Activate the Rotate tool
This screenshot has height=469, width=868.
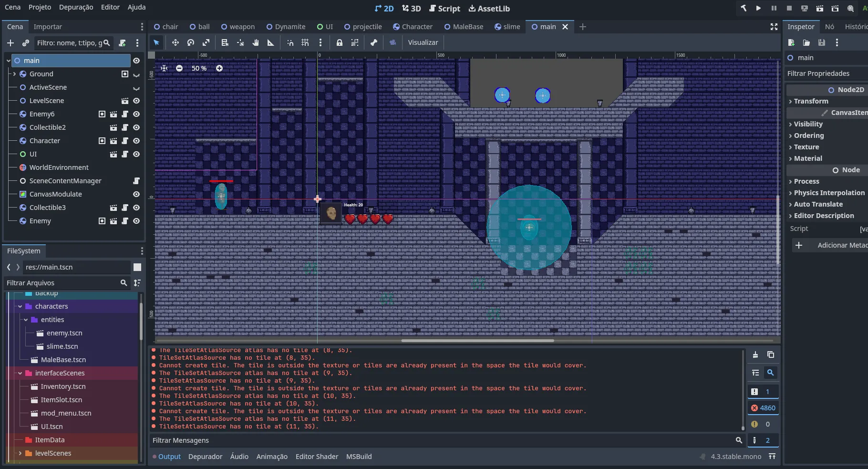[x=190, y=42]
